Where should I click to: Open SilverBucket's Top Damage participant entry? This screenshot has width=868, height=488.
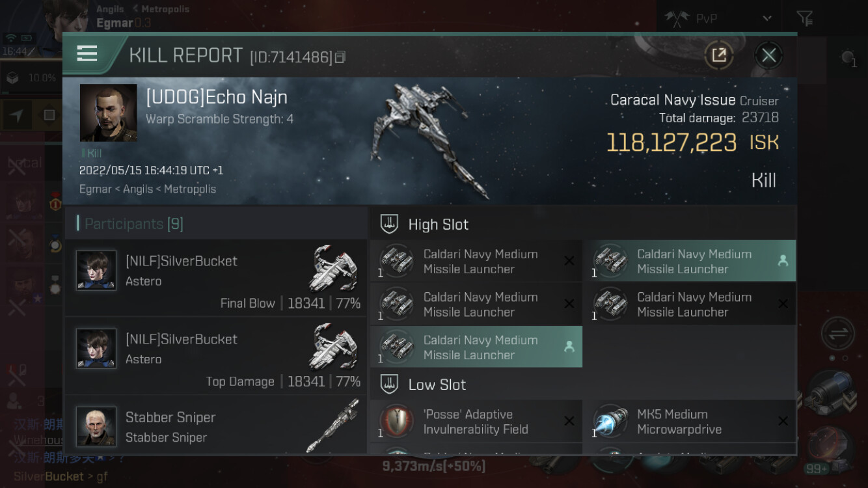pos(215,356)
